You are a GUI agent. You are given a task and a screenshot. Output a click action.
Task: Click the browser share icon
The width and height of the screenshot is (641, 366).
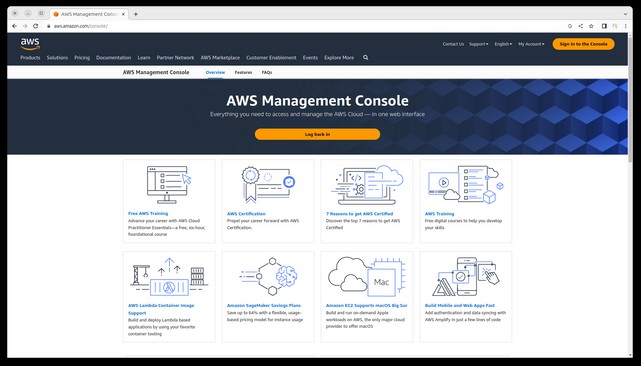coord(580,26)
